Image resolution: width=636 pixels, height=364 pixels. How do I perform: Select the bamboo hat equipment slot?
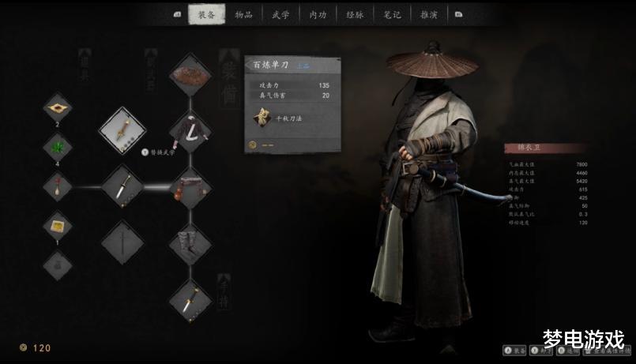(x=190, y=75)
